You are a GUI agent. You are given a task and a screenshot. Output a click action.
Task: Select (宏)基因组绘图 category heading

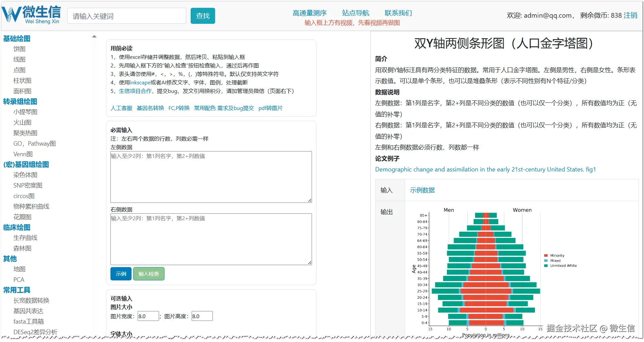click(x=26, y=164)
